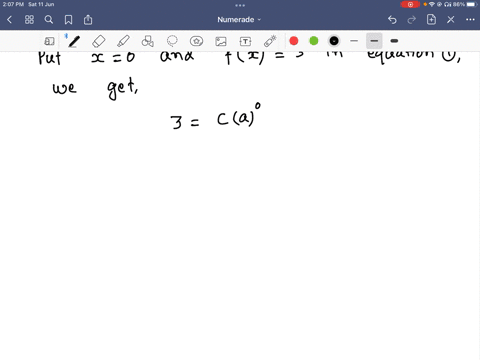Choose the black pen color
Screen dimensions: 480x360
[x=334, y=41]
